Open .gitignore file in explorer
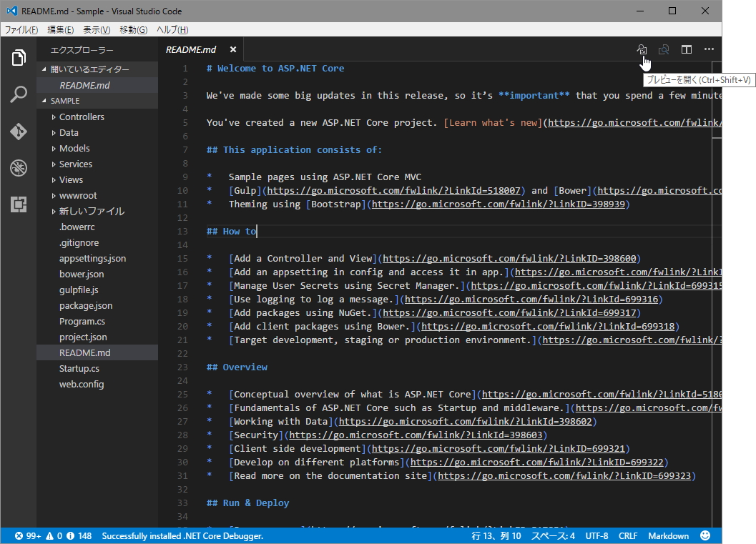Screen dimensions: 756x544 [97, 243]
